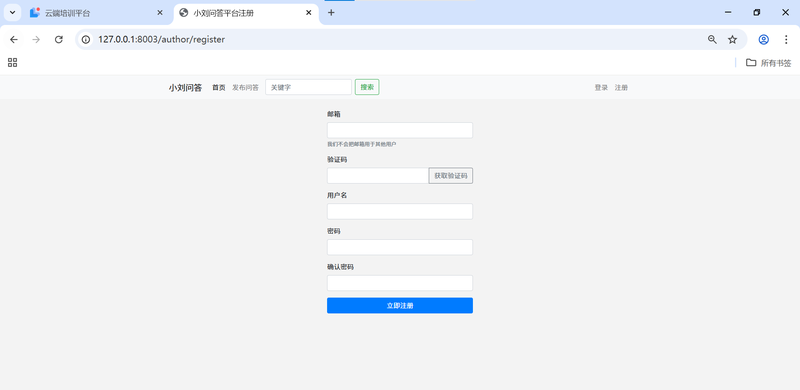Close the 小刘问答平台注册 tab
The width and height of the screenshot is (800, 390).
[308, 13]
